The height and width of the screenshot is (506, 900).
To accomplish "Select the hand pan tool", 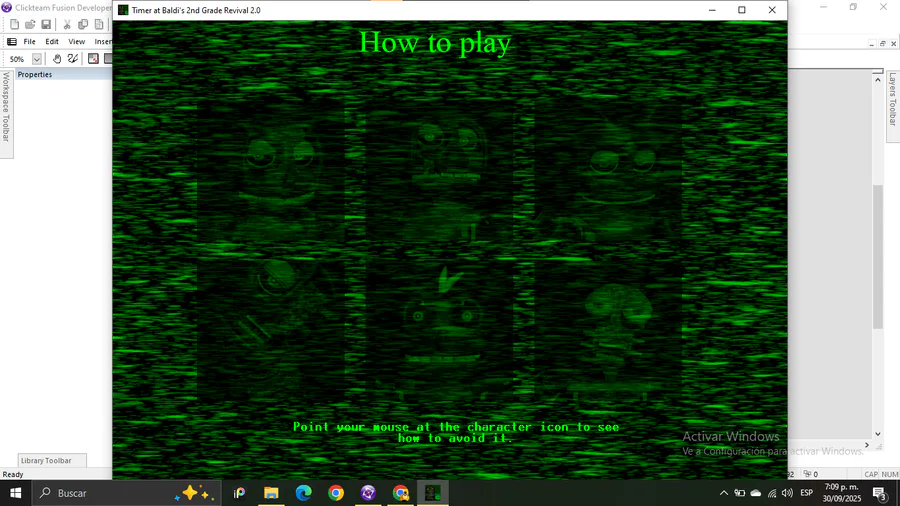I will click(57, 59).
